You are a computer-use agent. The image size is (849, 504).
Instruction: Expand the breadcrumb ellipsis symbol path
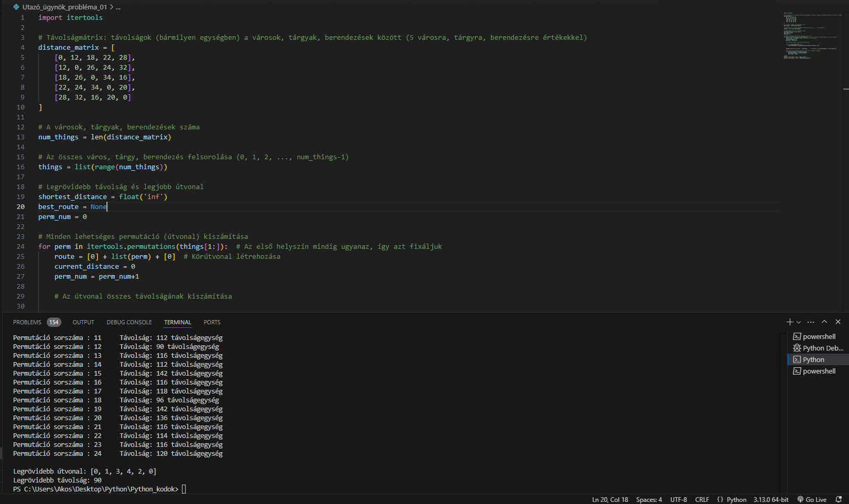tap(118, 7)
